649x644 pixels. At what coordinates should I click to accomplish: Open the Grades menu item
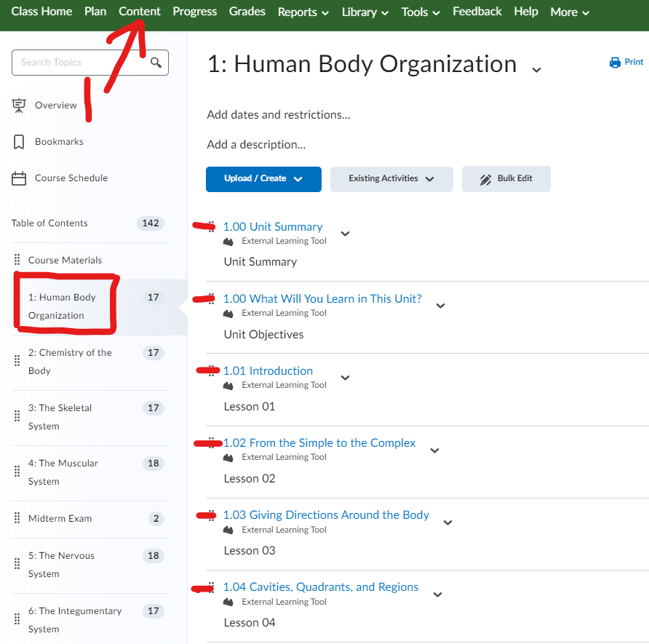pos(247,12)
